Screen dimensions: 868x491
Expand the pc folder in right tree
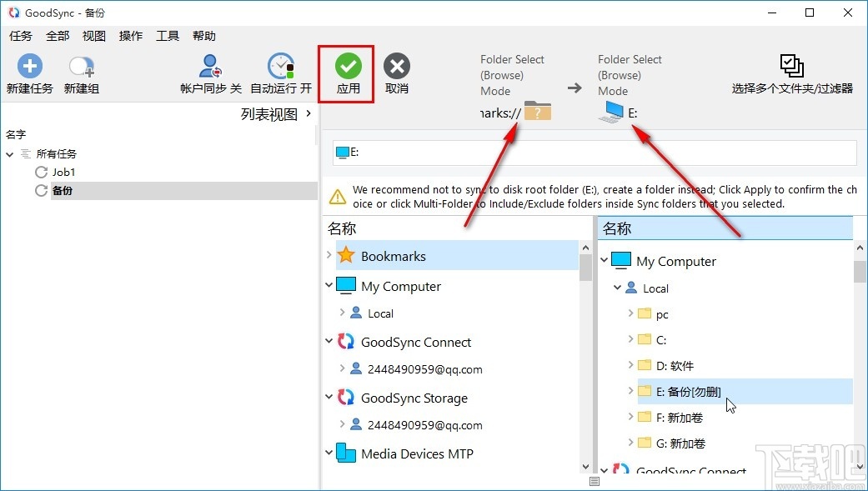[630, 314]
